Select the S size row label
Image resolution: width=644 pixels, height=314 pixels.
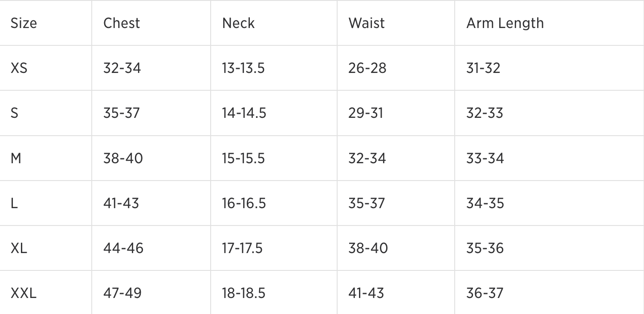(14, 113)
